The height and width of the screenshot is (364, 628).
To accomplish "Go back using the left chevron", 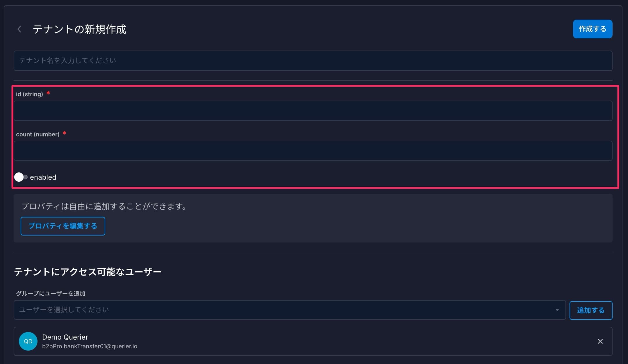I will pyautogui.click(x=19, y=29).
